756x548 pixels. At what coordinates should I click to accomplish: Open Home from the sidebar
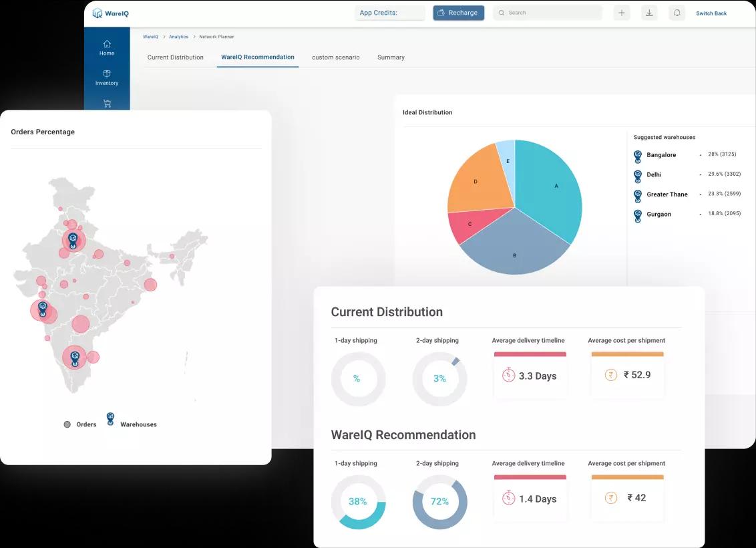click(107, 47)
